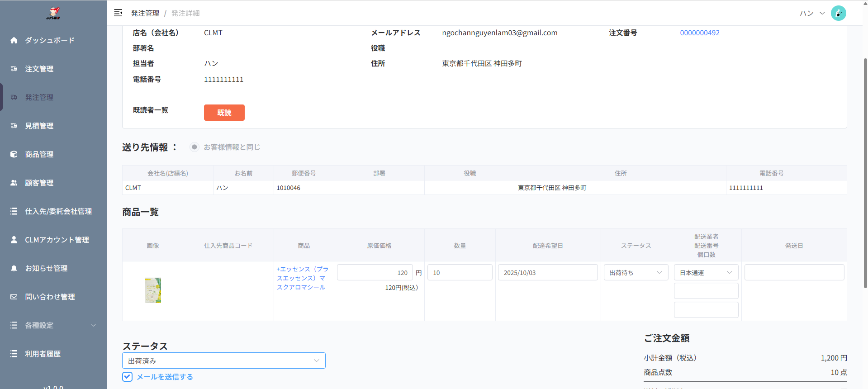Click the 商品管理 box icon

point(14,154)
